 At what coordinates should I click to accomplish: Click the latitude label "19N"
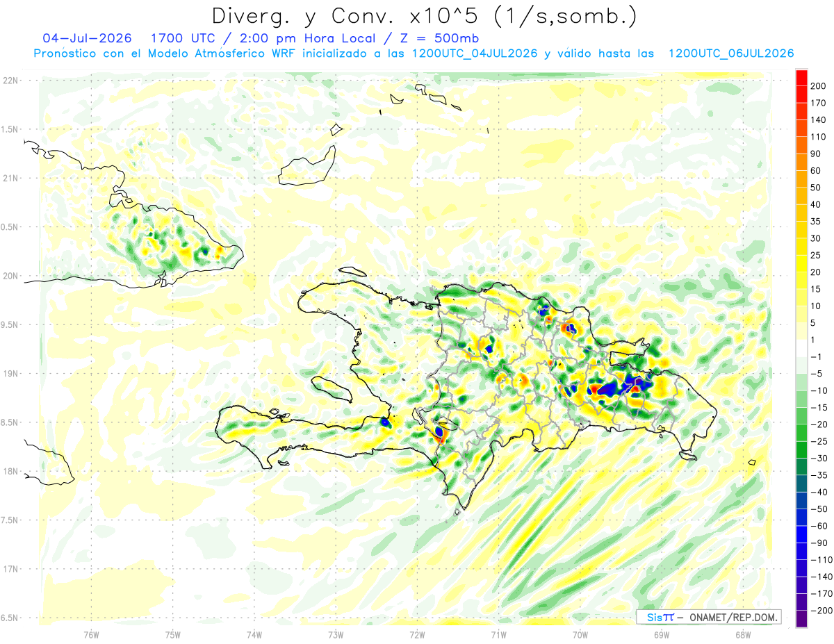click(x=10, y=374)
